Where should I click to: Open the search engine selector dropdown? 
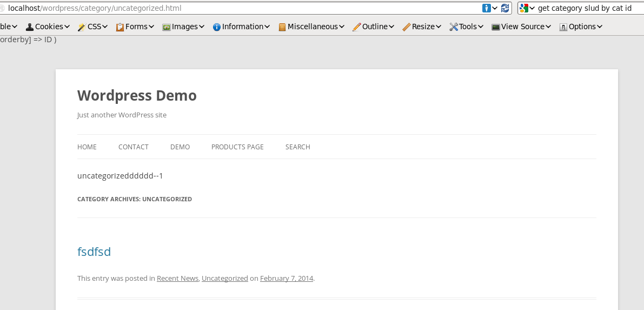click(527, 8)
